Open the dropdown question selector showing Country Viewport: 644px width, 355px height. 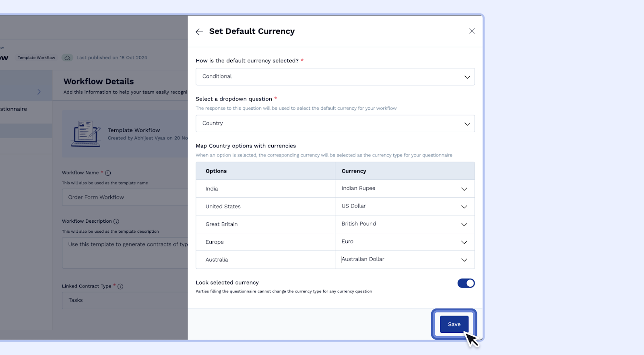[x=335, y=124]
